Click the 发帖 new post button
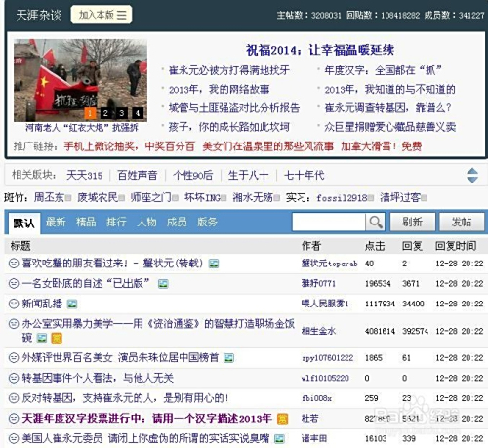This screenshot has height=448, width=488. click(x=462, y=222)
